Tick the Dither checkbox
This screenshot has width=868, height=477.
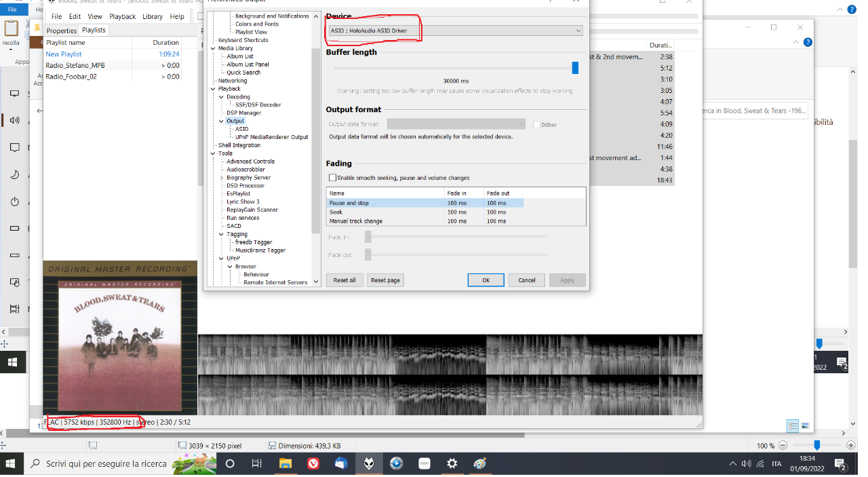[x=536, y=124]
